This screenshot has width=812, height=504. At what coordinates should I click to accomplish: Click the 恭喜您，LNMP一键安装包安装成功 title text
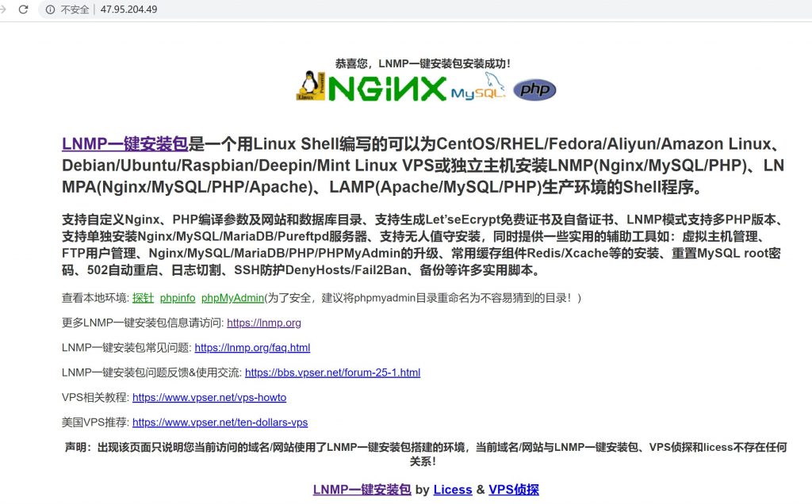pos(423,63)
